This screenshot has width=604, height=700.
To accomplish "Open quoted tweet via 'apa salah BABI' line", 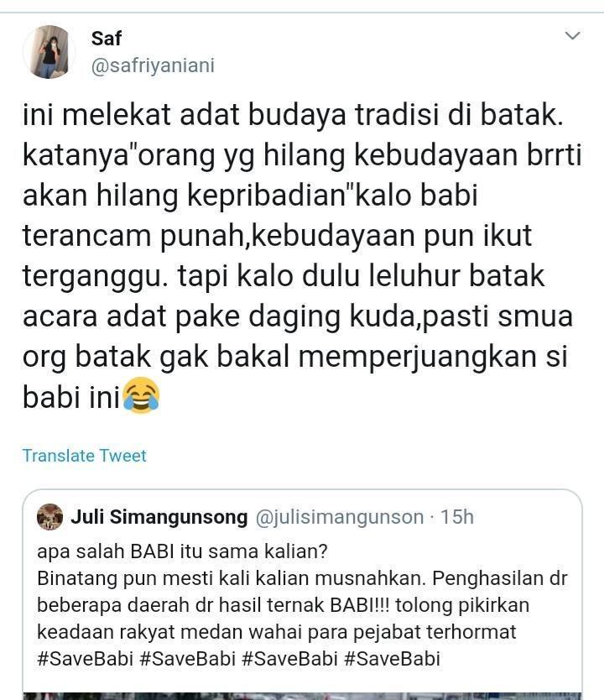I will tap(182, 551).
